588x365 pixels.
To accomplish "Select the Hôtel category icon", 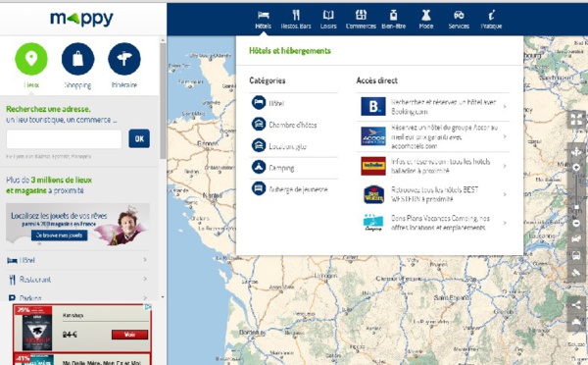I will click(259, 102).
